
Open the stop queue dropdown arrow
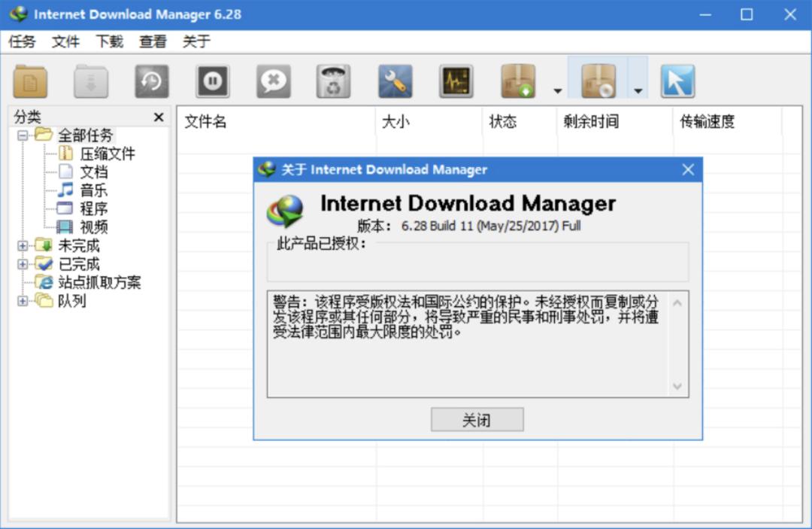(x=638, y=91)
